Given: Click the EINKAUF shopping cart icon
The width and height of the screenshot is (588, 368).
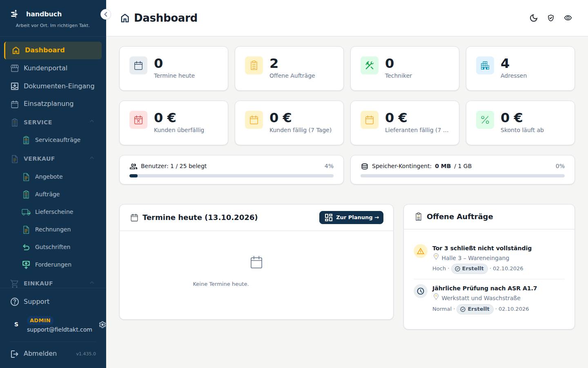Looking at the screenshot, I should tap(15, 283).
